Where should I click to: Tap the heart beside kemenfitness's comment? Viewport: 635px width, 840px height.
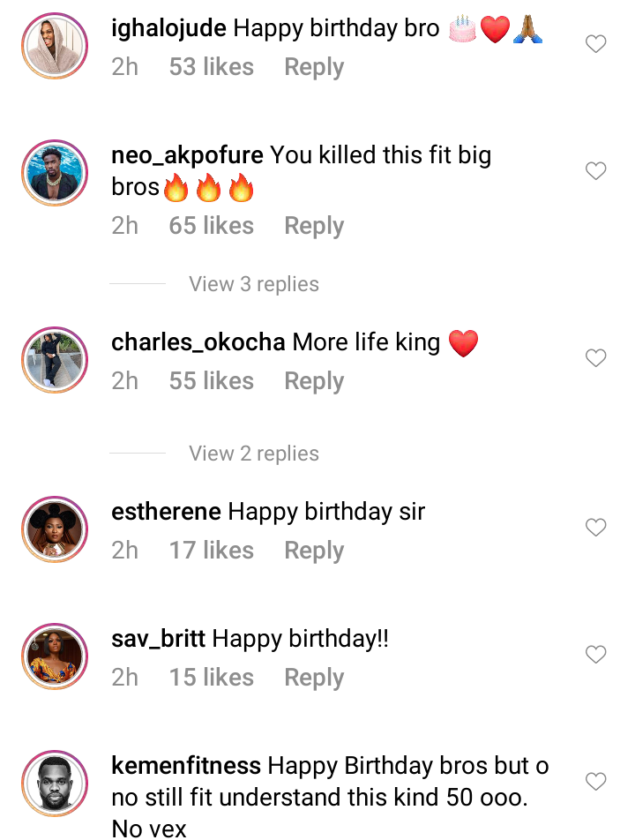tap(596, 782)
